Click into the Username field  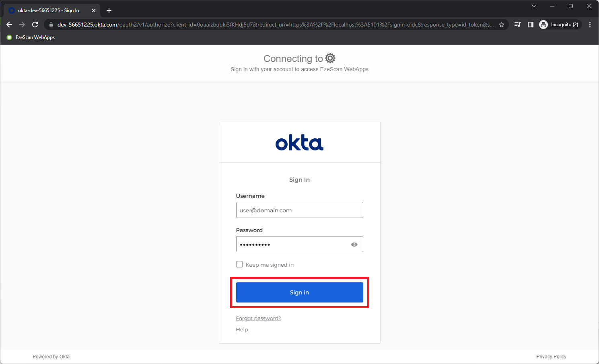[299, 210]
